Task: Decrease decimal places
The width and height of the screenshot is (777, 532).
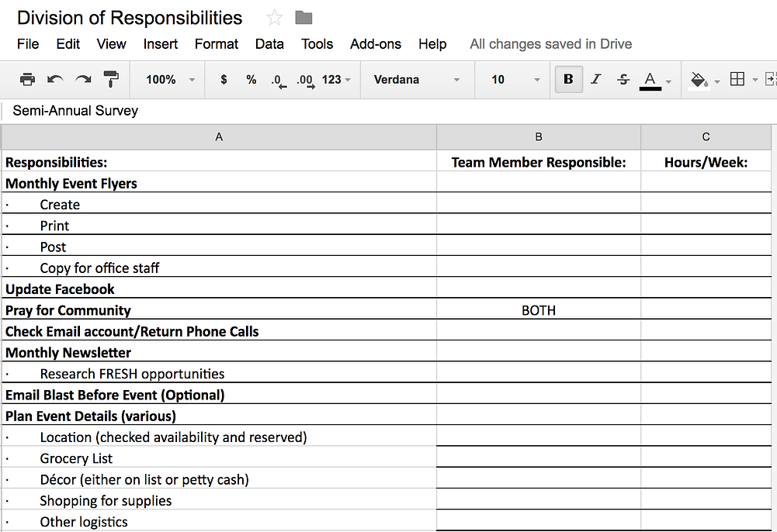Action: (278, 80)
